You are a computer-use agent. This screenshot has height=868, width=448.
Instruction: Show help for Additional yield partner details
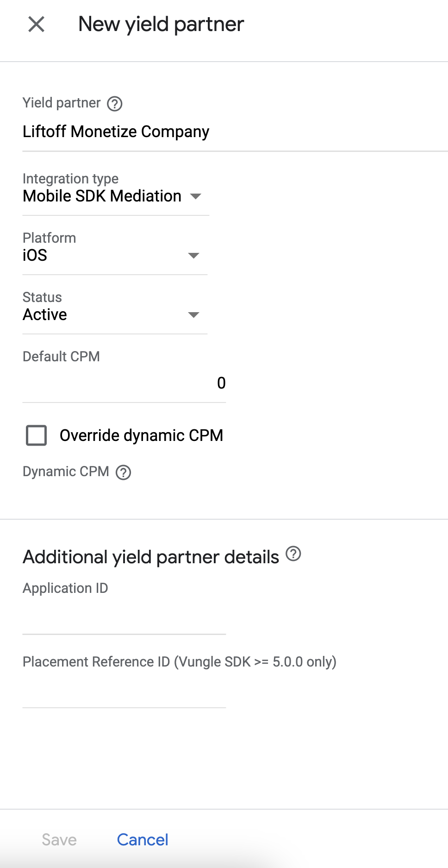[x=293, y=554]
